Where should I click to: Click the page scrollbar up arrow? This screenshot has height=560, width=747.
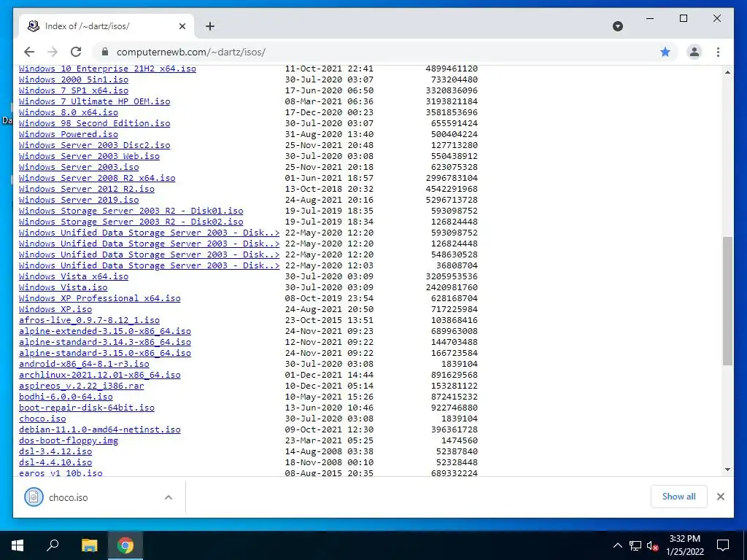727,72
